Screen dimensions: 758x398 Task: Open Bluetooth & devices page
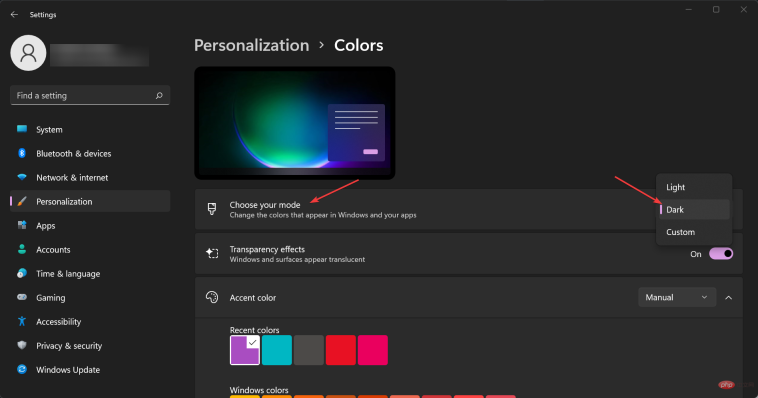click(x=90, y=153)
